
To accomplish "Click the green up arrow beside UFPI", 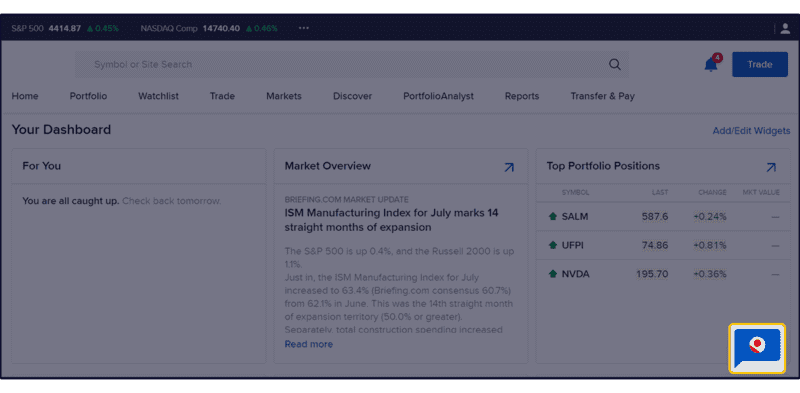I will click(x=553, y=245).
